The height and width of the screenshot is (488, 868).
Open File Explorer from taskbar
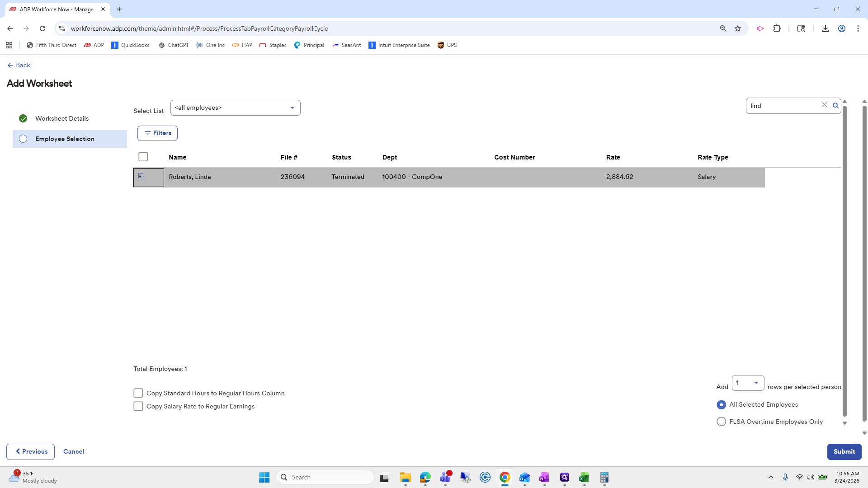405,477
